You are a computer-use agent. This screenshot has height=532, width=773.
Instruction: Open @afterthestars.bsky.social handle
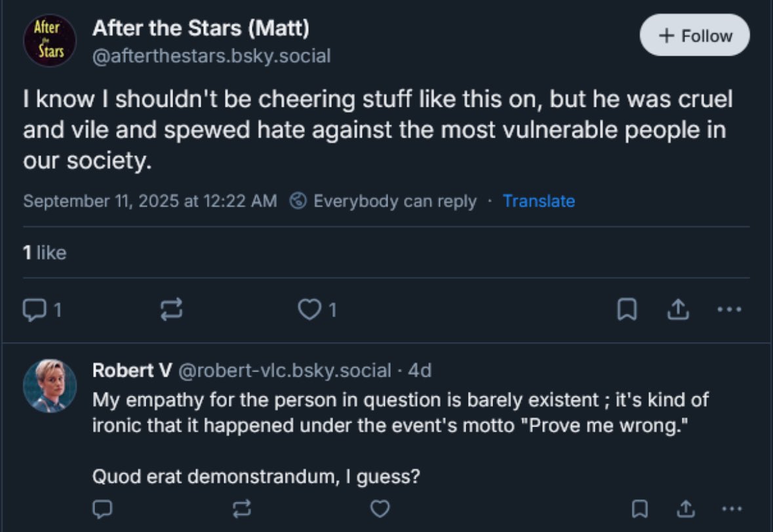(211, 56)
